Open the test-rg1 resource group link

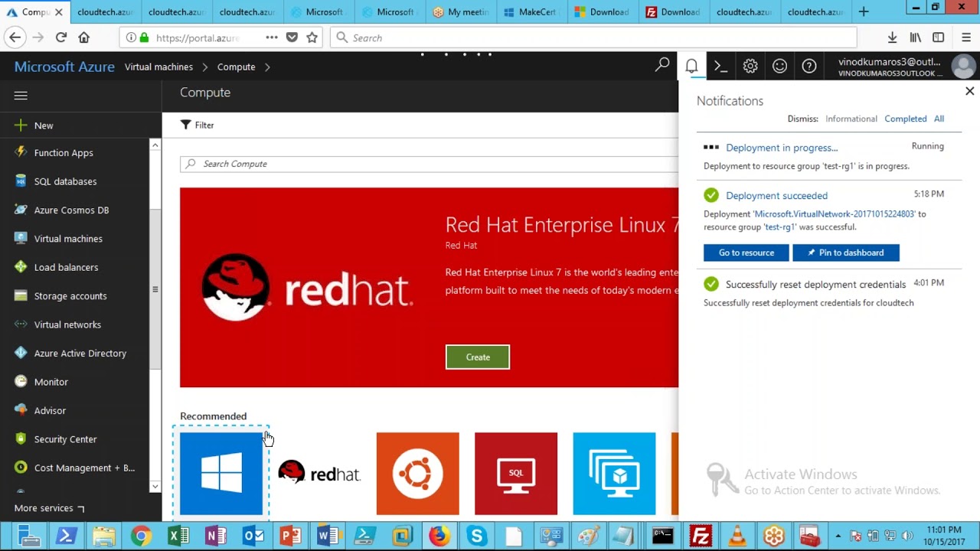pyautogui.click(x=780, y=227)
